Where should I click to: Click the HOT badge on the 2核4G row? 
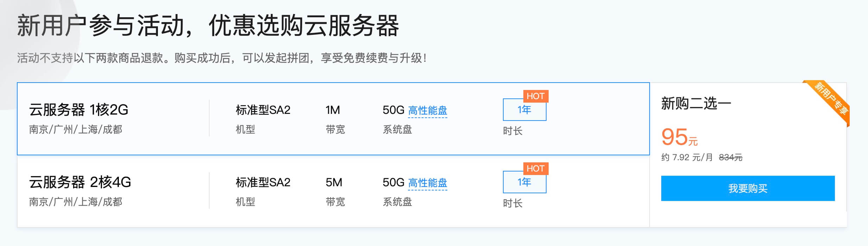[535, 169]
